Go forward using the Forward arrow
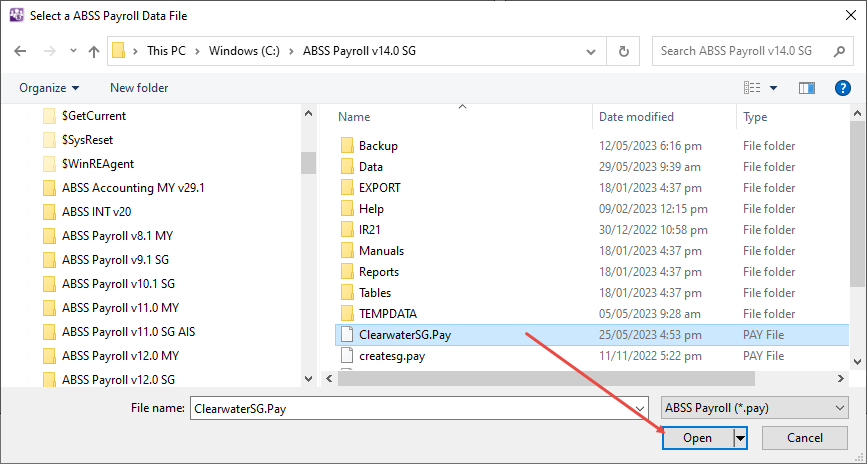867x464 pixels. (x=50, y=51)
